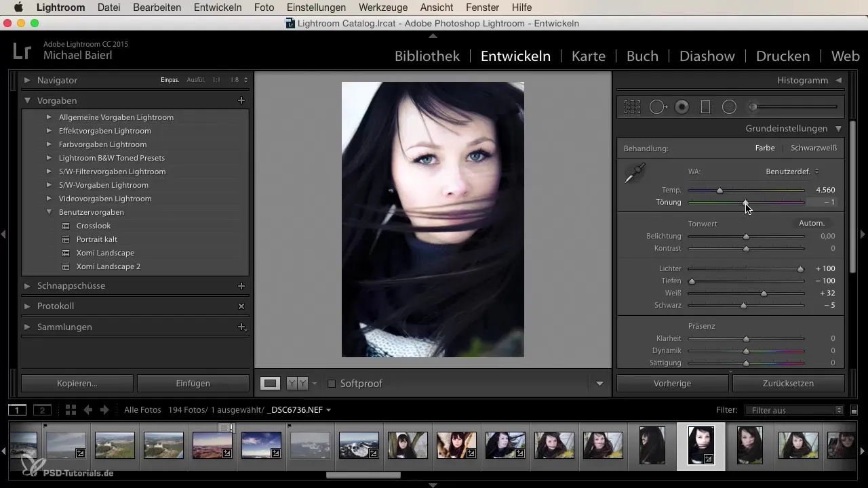Open the Diashow module
Image resolution: width=868 pixels, height=488 pixels.
707,56
